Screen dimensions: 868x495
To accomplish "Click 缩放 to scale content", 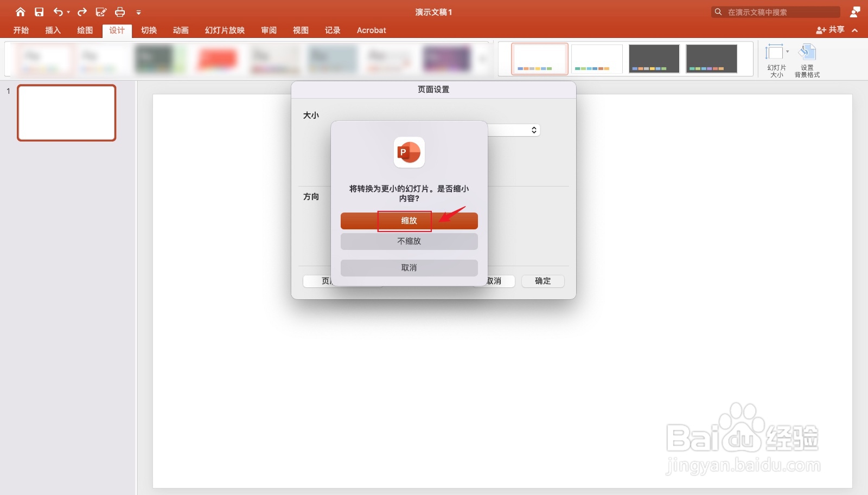I will pos(409,221).
